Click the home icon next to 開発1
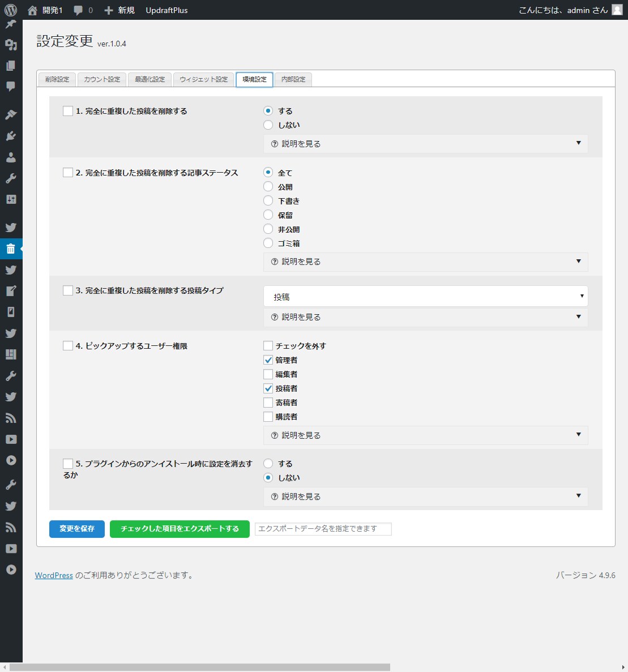Viewport: 628px width, 672px height. [33, 10]
